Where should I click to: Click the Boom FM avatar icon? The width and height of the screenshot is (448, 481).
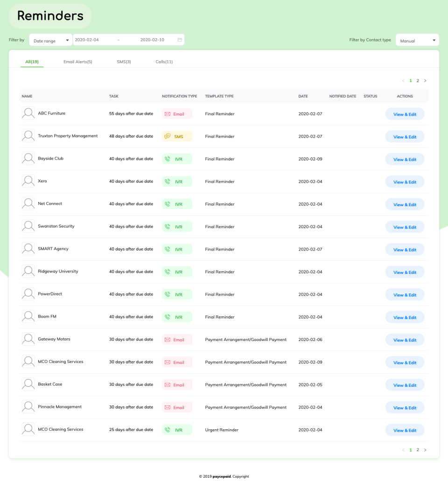pyautogui.click(x=28, y=317)
